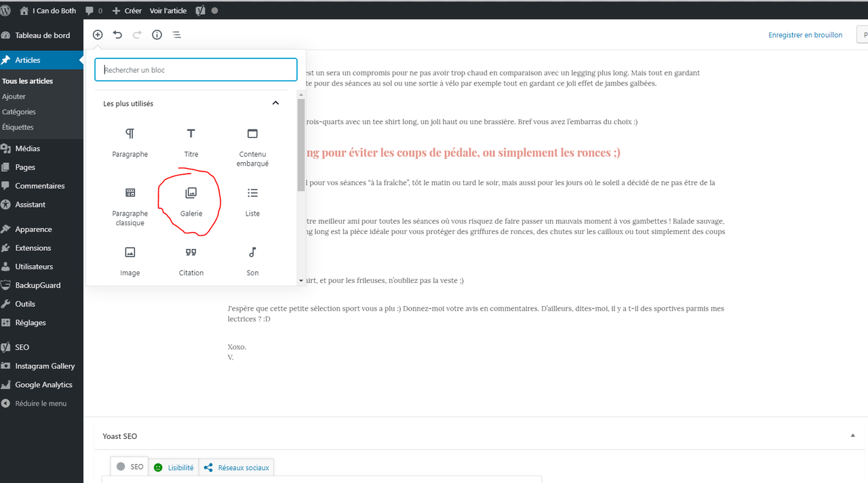Insert a Liste block
The image size is (868, 483).
coord(252,203)
